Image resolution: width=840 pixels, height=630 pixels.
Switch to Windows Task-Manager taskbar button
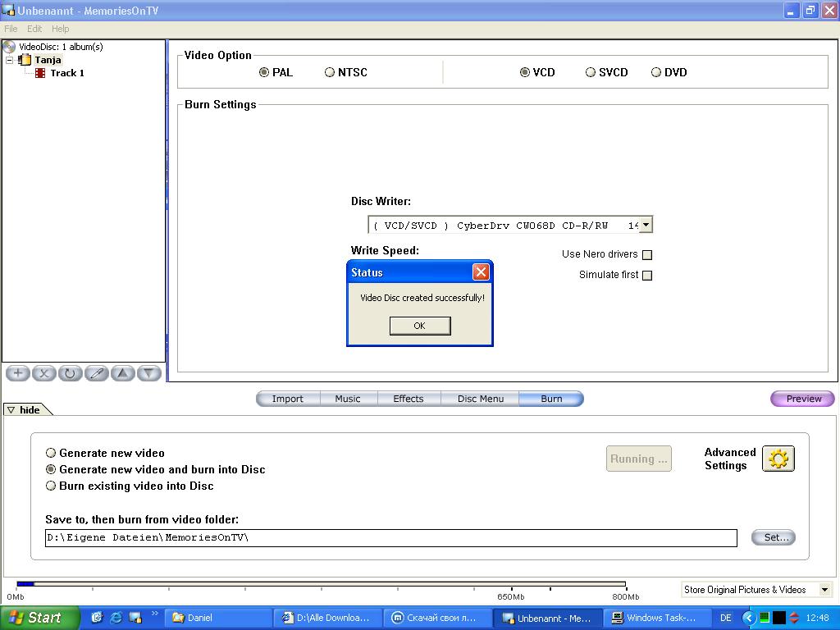pos(660,618)
